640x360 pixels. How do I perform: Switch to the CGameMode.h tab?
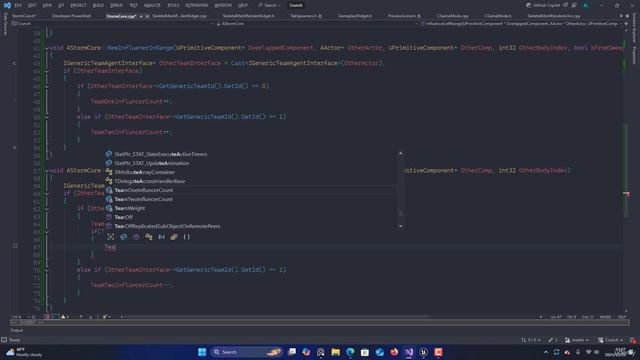pyautogui.click(x=498, y=16)
